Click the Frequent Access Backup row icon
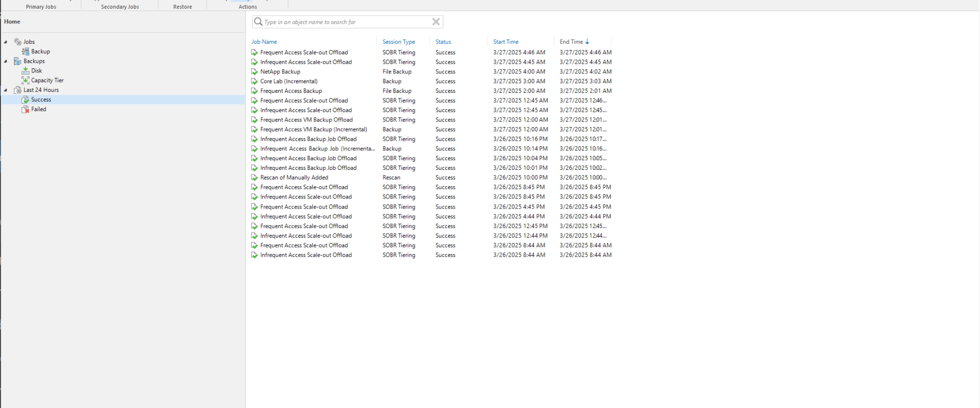The width and height of the screenshot is (980, 408). 254,91
